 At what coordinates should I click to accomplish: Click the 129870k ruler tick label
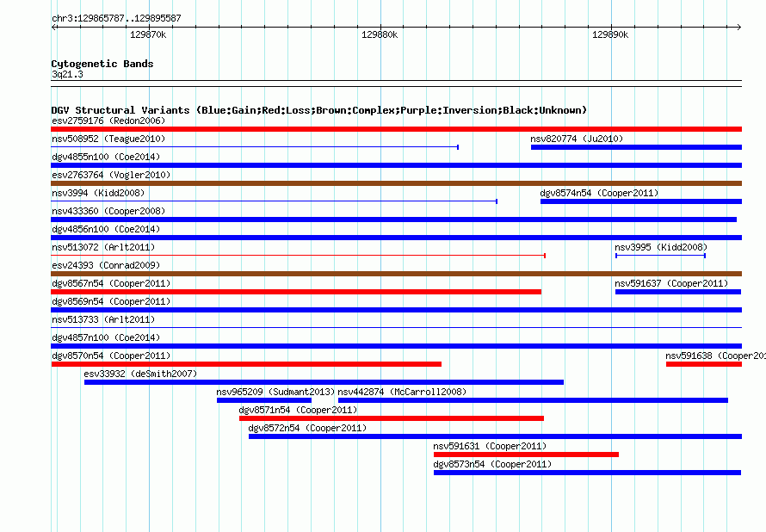(148, 35)
